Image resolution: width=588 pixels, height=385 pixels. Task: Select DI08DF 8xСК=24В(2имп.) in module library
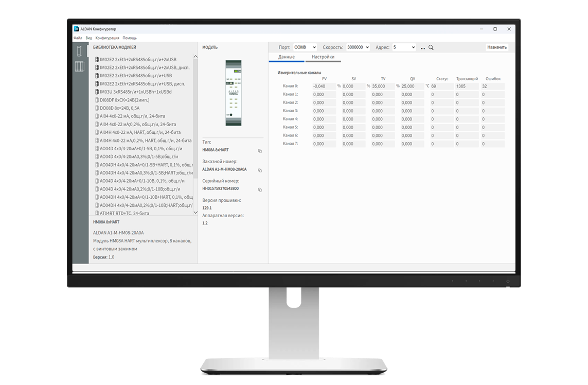tap(124, 100)
